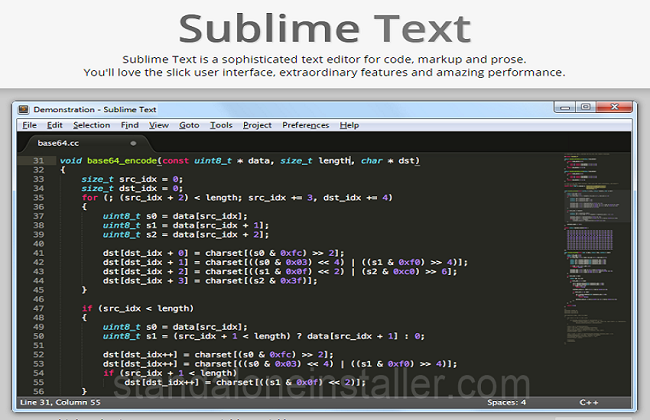
Task: Click 'if (src_idx < length)' on line 47
Action: click(138, 308)
